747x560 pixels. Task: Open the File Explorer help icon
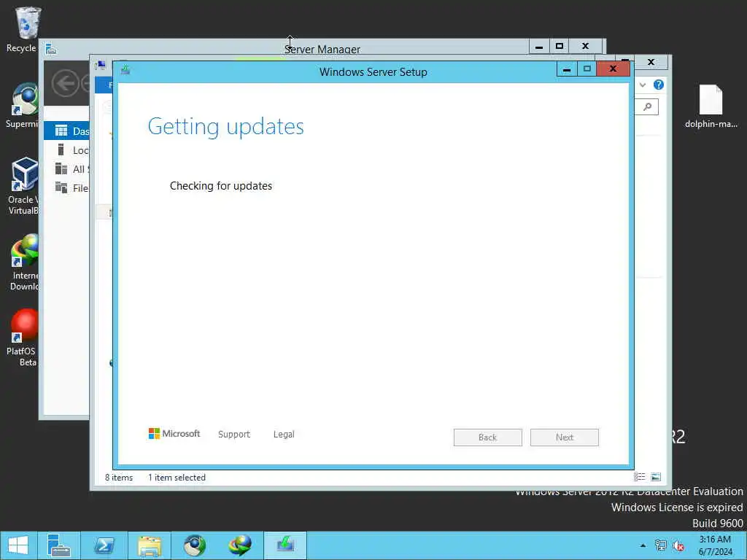(x=659, y=85)
